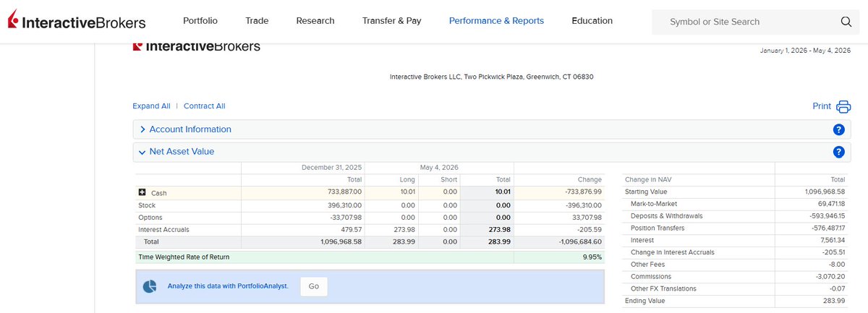
Task: Open the Performance & Reports menu
Action: pyautogui.click(x=496, y=21)
